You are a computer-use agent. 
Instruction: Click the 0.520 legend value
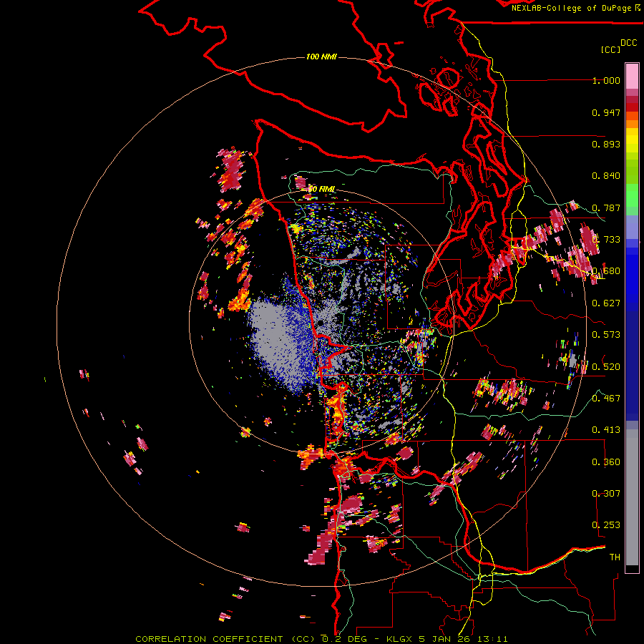click(x=606, y=367)
